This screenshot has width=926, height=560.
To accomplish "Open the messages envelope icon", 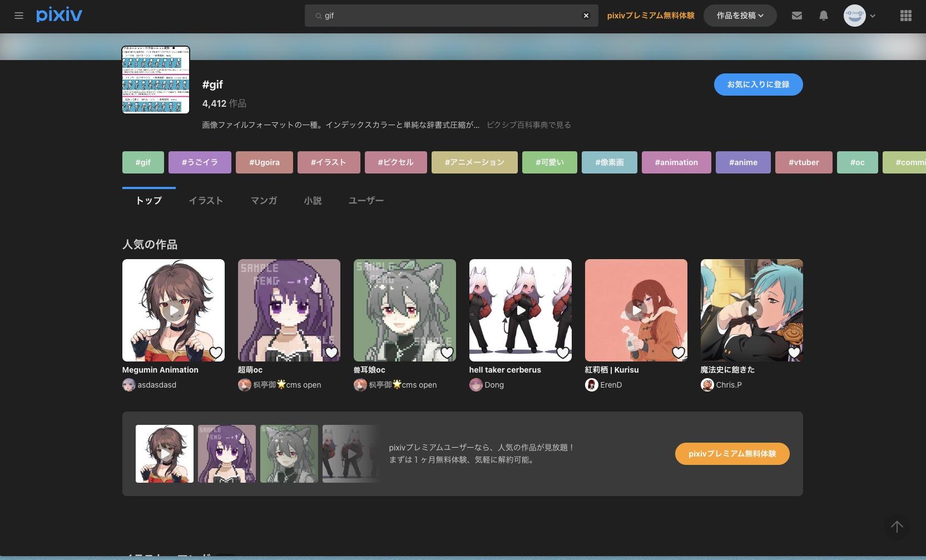I will 797,16.
